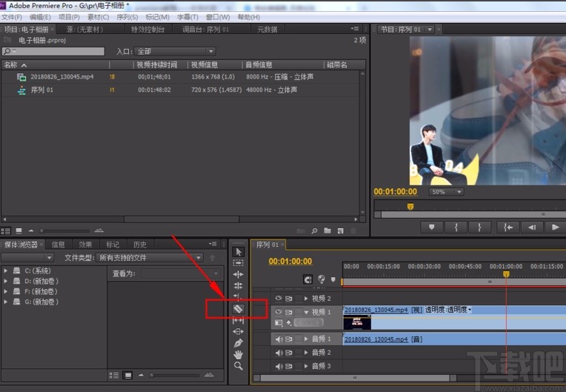Image resolution: width=566 pixels, height=392 pixels.
Task: Click the Go to In point button
Action: pyautogui.click(x=508, y=227)
